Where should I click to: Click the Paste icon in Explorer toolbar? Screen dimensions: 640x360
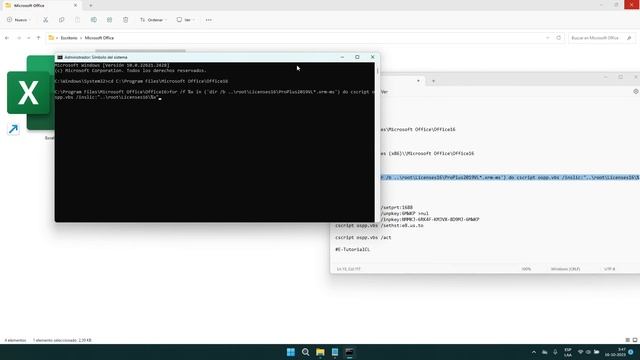pos(78,20)
